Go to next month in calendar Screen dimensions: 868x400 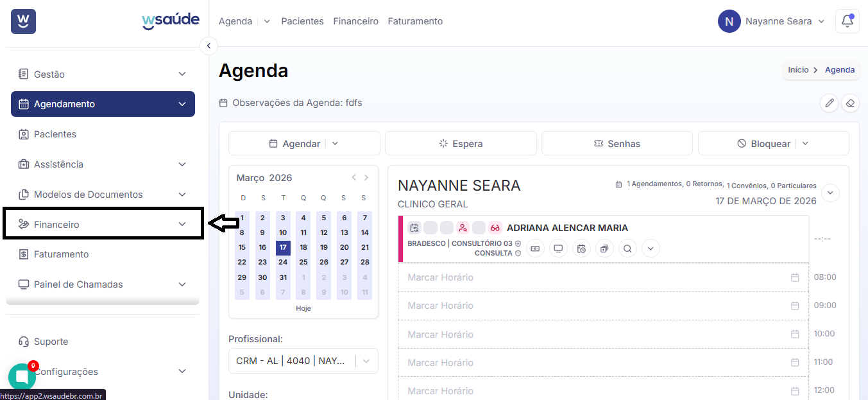366,178
